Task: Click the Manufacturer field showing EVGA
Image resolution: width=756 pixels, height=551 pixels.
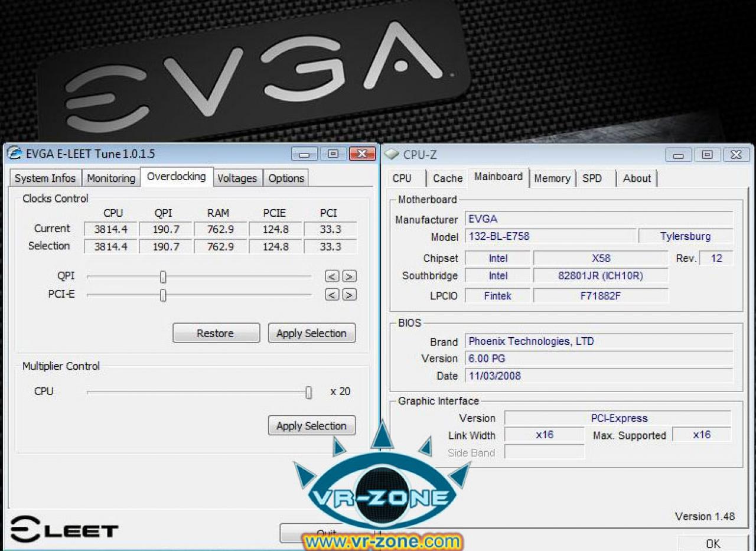Action: [599, 219]
